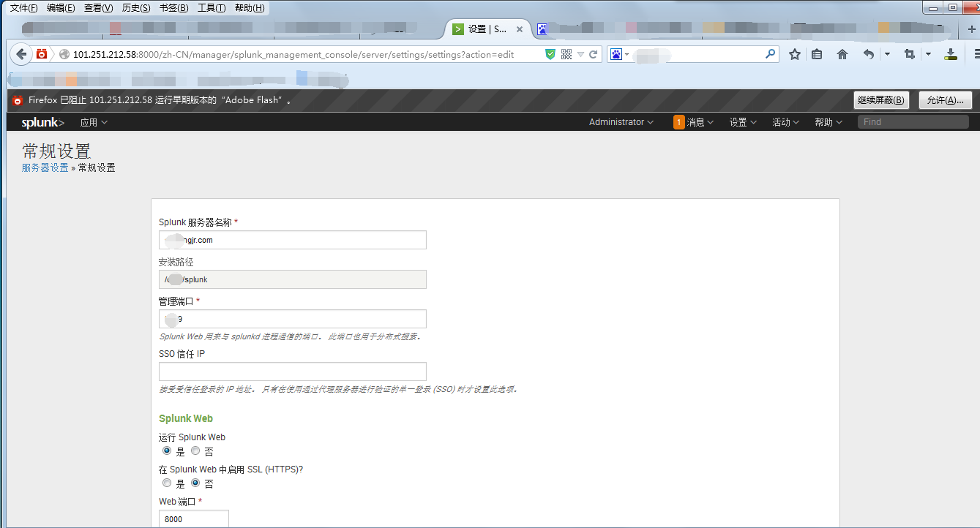
Task: Go back with browser back arrow
Action: coord(21,54)
